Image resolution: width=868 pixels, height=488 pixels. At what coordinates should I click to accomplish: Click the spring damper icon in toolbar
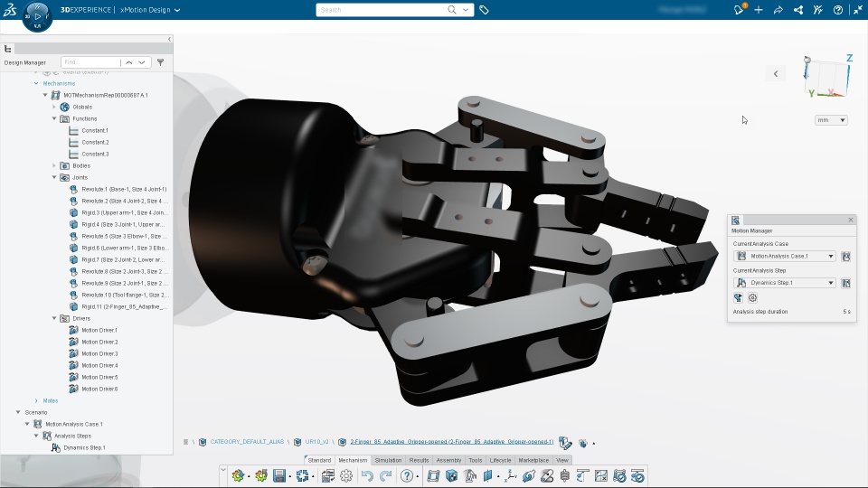tap(564, 476)
